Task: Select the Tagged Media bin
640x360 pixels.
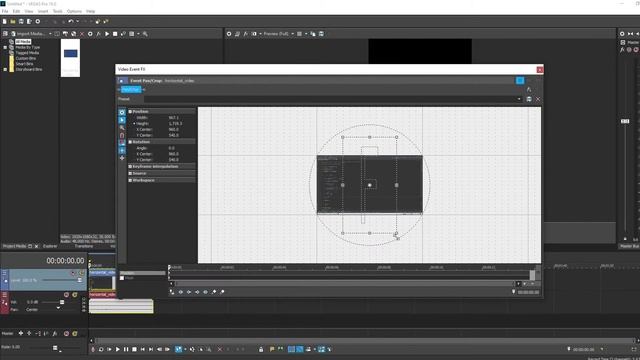Action: pyautogui.click(x=27, y=53)
